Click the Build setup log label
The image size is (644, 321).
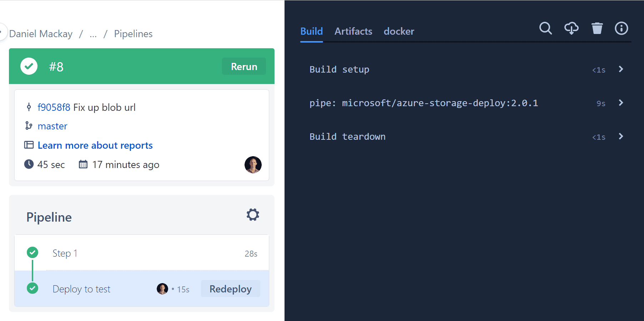click(x=339, y=69)
